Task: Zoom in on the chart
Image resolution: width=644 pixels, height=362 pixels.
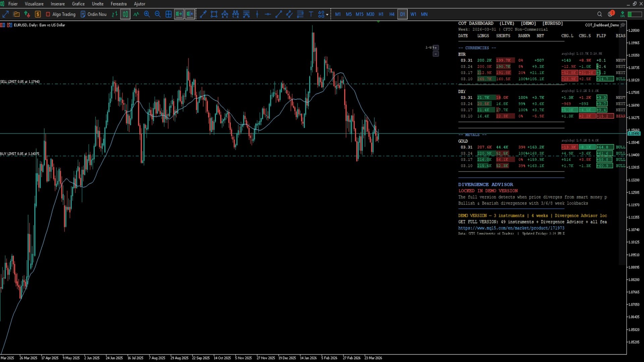Action: (x=147, y=14)
